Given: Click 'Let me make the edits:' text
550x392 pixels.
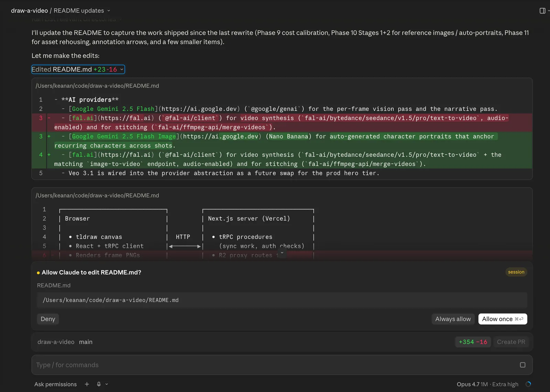Looking at the screenshot, I should point(65,56).
